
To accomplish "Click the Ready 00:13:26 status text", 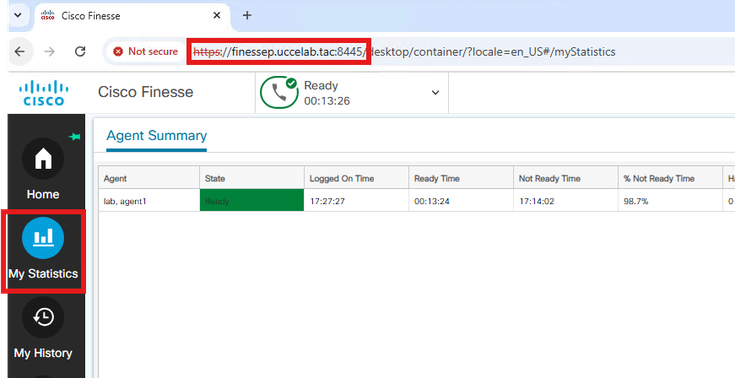I will coord(327,93).
